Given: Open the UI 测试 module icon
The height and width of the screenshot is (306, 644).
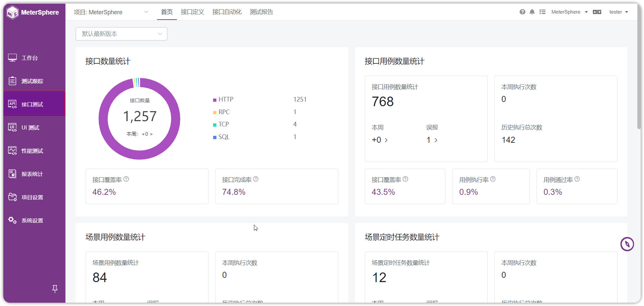Looking at the screenshot, I should pos(12,127).
